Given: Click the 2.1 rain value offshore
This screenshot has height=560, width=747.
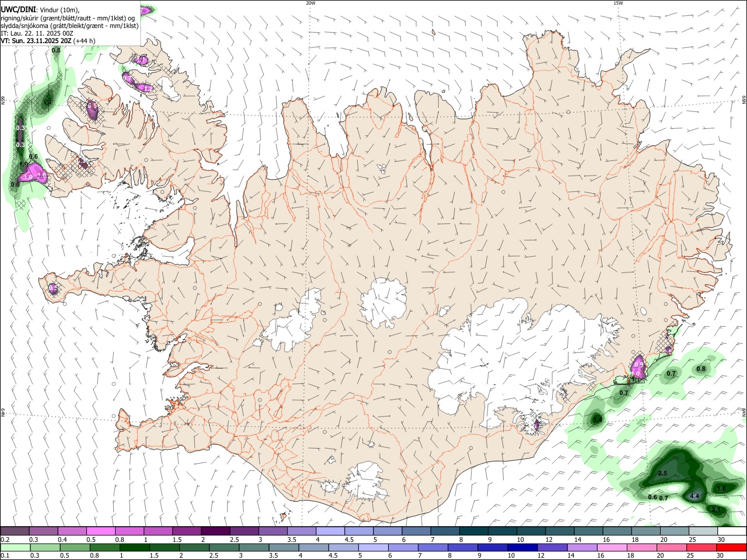Looking at the screenshot, I should [x=717, y=509].
